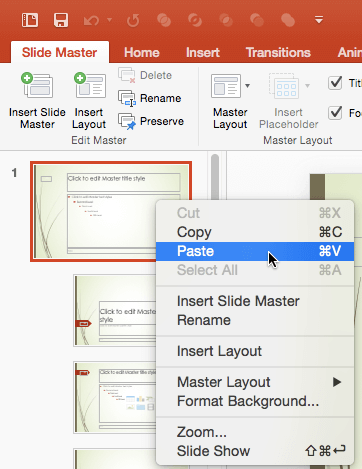This screenshot has width=362, height=469.
Task: Open the Customize Quick Access Toolbar arrow
Action: pos(319,20)
